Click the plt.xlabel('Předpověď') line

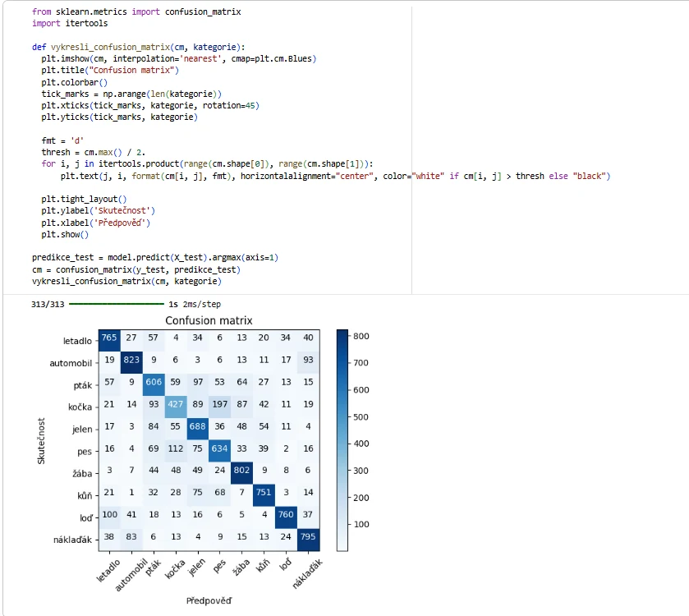coord(96,223)
